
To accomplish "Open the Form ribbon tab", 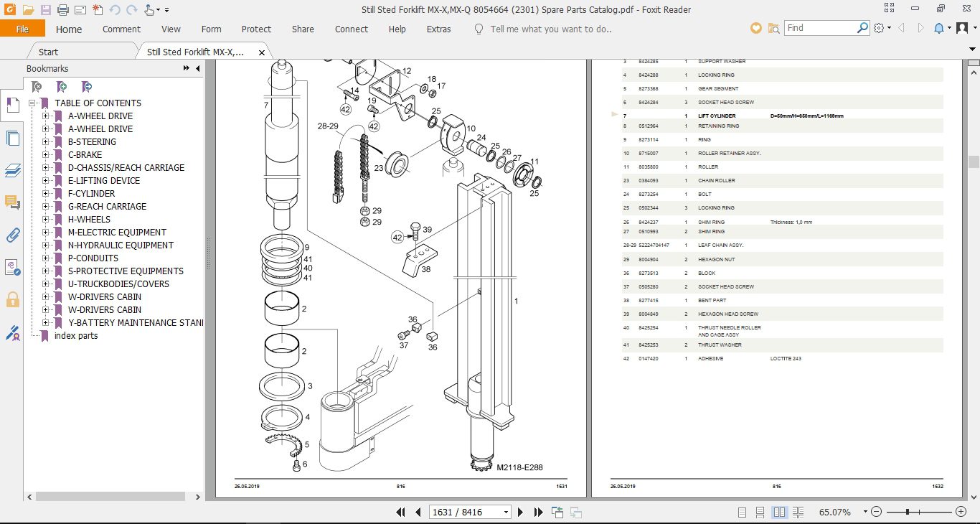I will pyautogui.click(x=211, y=29).
